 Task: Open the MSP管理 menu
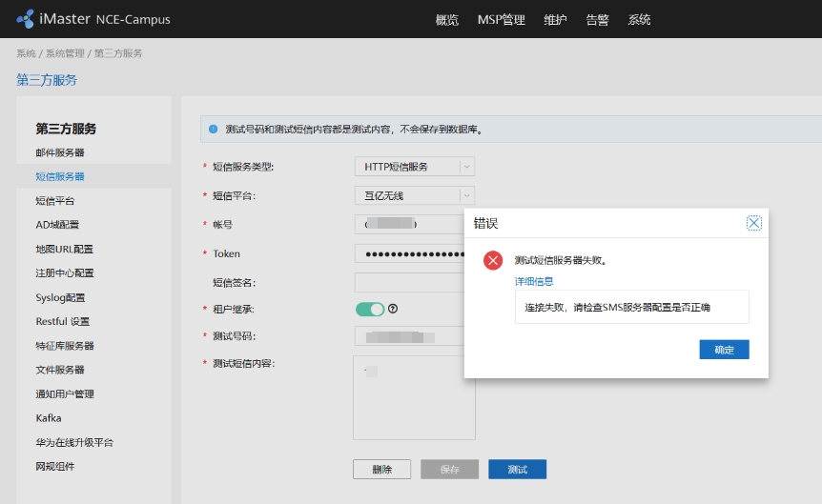[501, 20]
